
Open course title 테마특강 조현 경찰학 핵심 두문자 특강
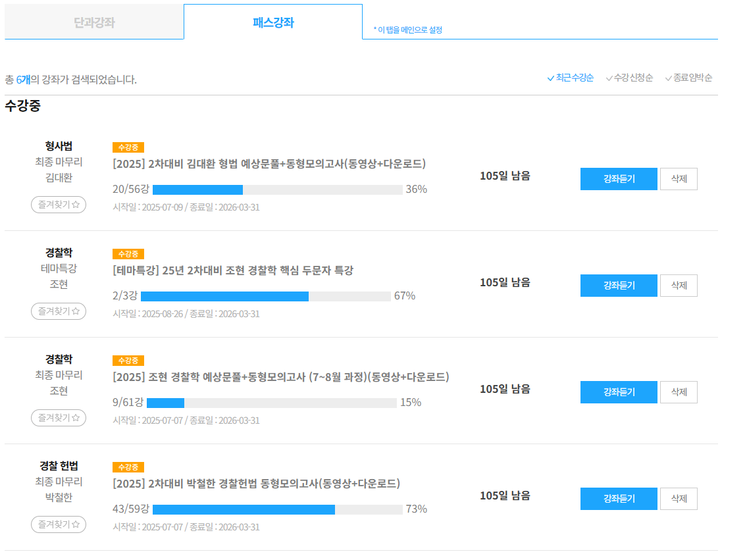point(233,270)
